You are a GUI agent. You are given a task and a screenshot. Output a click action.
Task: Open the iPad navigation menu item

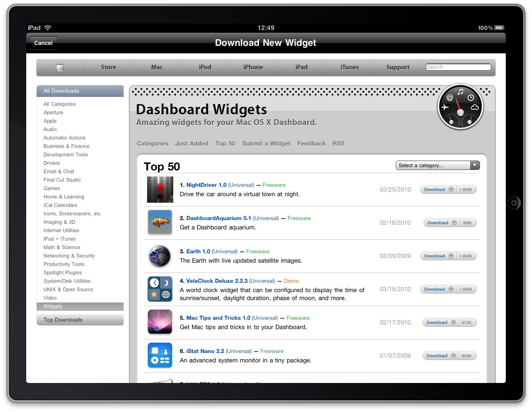coord(301,67)
